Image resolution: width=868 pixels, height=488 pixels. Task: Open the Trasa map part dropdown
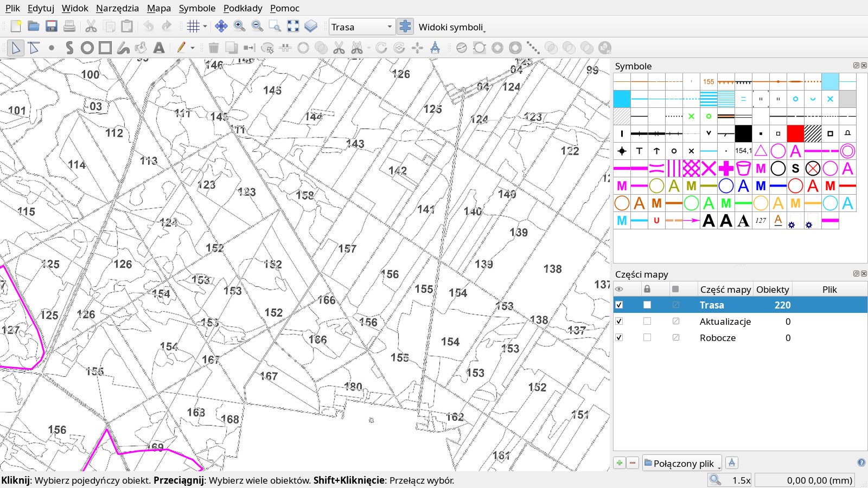pos(361,27)
